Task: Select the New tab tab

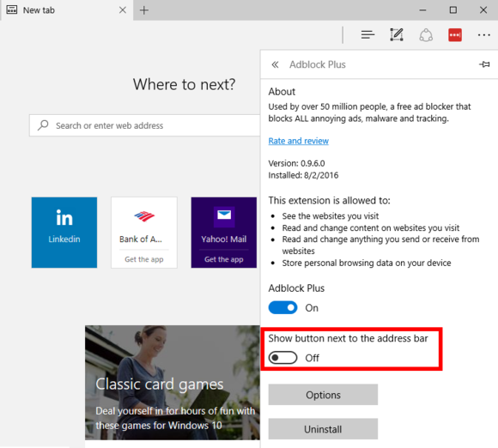Action: tap(67, 10)
